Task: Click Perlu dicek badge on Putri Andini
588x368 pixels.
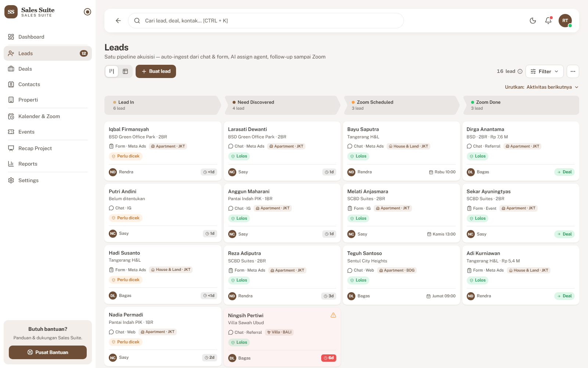Action: 126,218
